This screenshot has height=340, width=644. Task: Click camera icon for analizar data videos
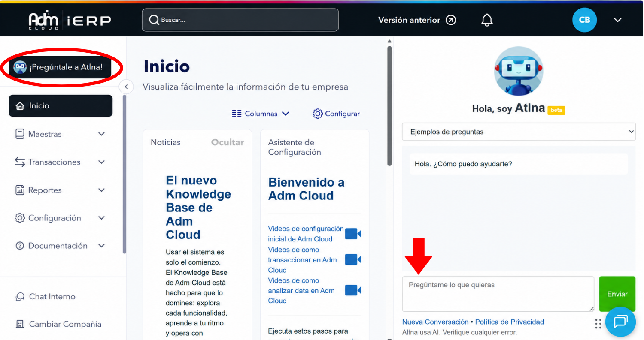click(353, 290)
